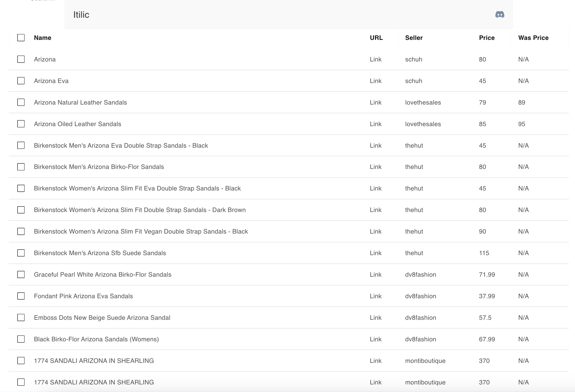Click name Black Birko-Flor Arizona Sandals (Womens)
The height and width of the screenshot is (392, 575).
point(97,339)
